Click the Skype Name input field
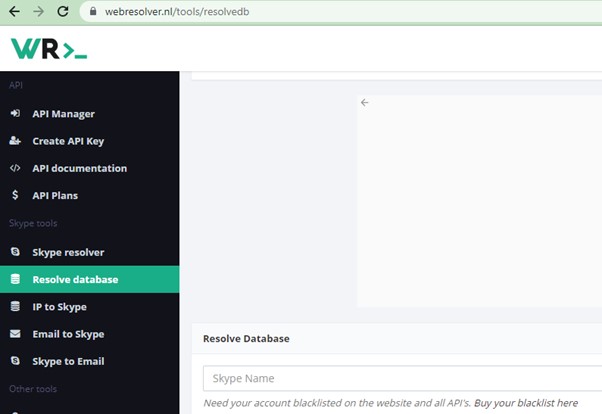602x414 pixels. click(x=402, y=378)
